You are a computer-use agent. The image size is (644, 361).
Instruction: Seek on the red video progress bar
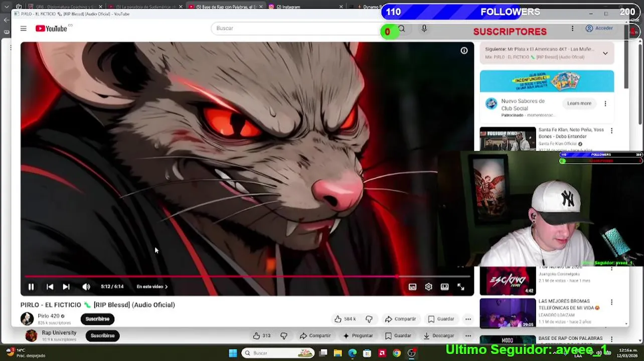point(247,276)
